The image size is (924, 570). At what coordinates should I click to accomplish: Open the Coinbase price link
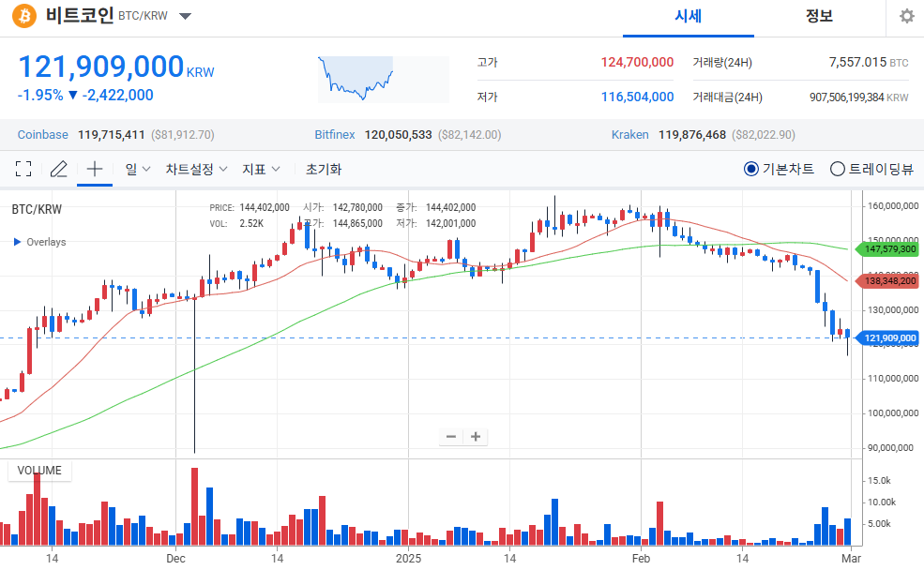point(42,134)
